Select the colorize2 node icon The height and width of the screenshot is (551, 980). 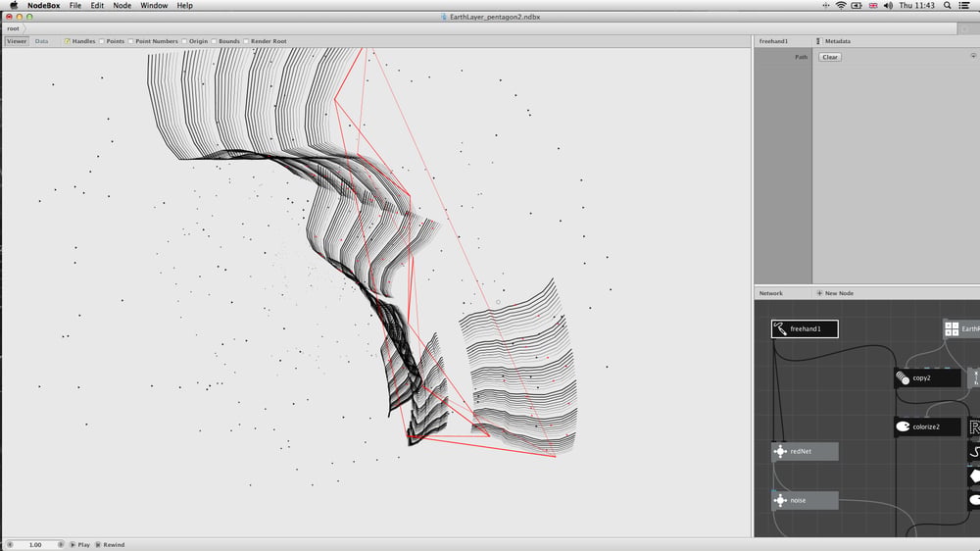903,426
